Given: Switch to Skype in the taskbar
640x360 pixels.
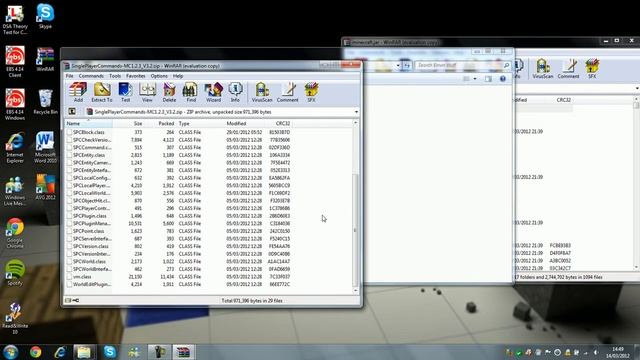Looking at the screenshot, I should [x=109, y=351].
